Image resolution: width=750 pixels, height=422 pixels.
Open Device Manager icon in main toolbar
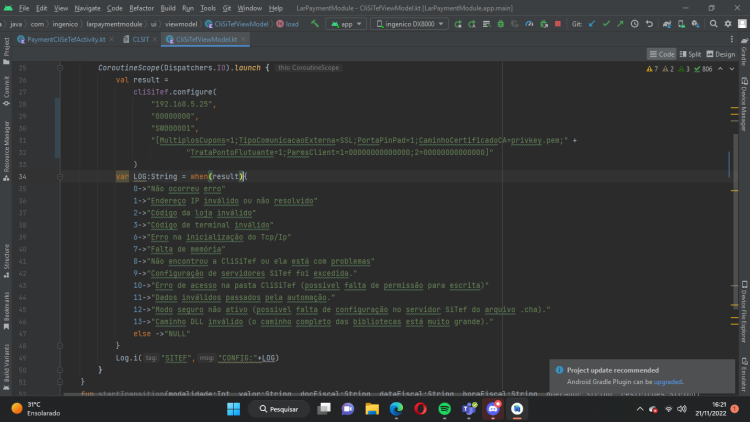(681, 24)
